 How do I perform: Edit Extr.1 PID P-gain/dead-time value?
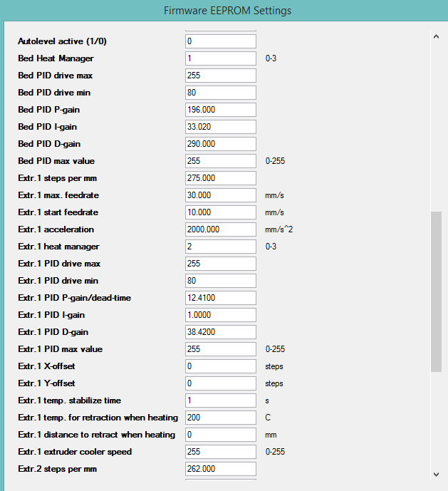(x=220, y=298)
